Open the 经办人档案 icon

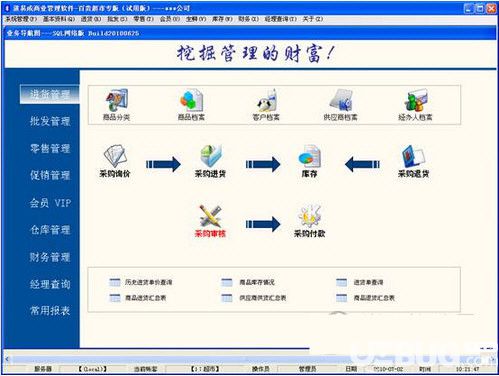click(415, 100)
